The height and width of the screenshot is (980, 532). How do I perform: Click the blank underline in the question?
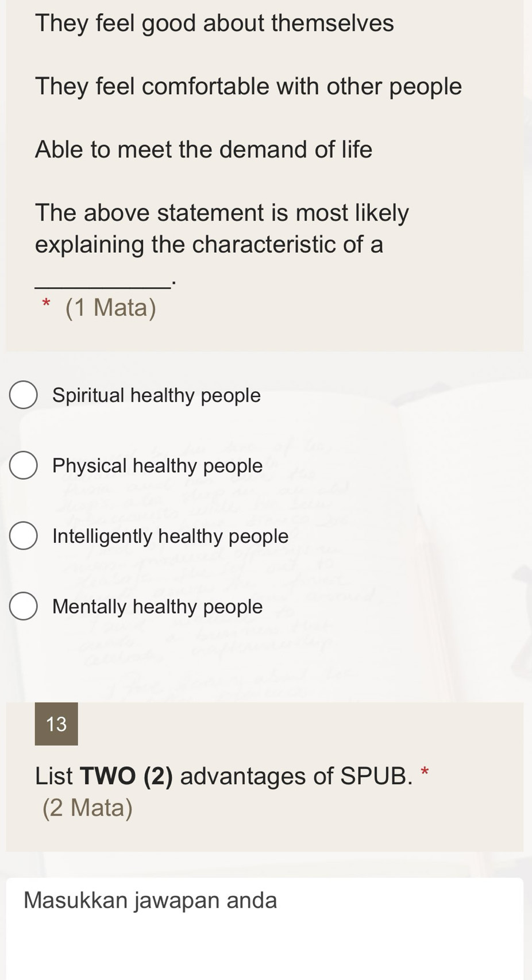click(102, 283)
